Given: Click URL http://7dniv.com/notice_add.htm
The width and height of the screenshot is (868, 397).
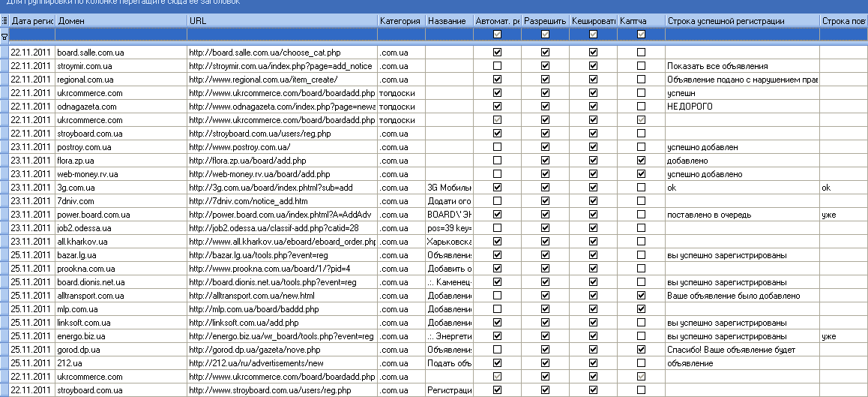Looking at the screenshot, I should point(283,200).
